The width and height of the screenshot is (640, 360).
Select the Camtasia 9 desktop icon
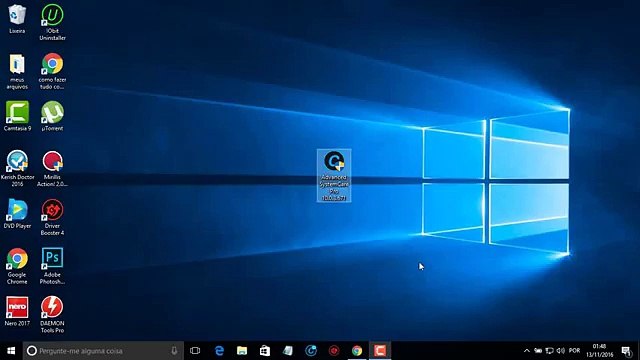(x=17, y=116)
